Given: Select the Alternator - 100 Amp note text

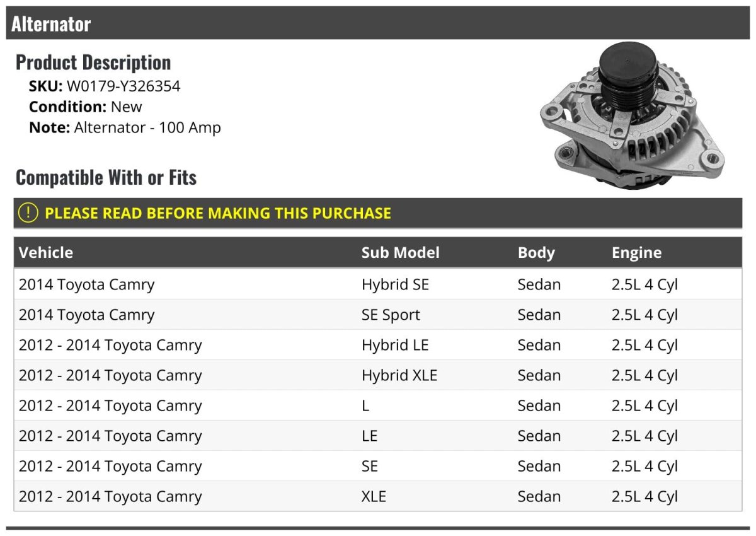Looking at the screenshot, I should (147, 127).
